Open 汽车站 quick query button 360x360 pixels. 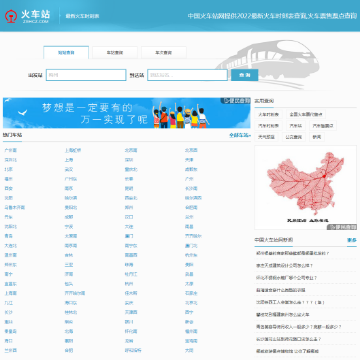[295, 126]
